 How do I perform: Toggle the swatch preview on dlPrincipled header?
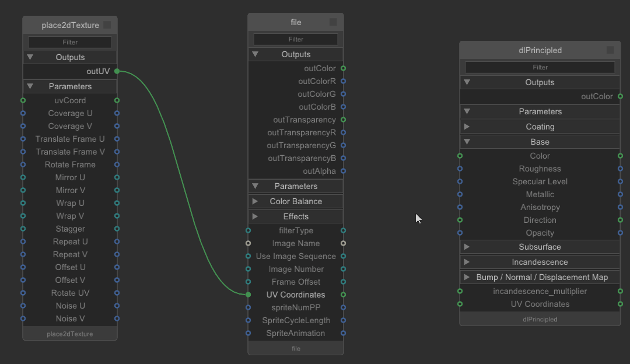coord(610,50)
